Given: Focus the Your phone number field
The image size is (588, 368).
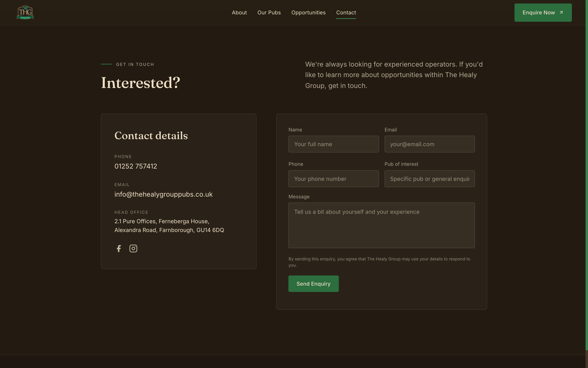Looking at the screenshot, I should pyautogui.click(x=334, y=179).
